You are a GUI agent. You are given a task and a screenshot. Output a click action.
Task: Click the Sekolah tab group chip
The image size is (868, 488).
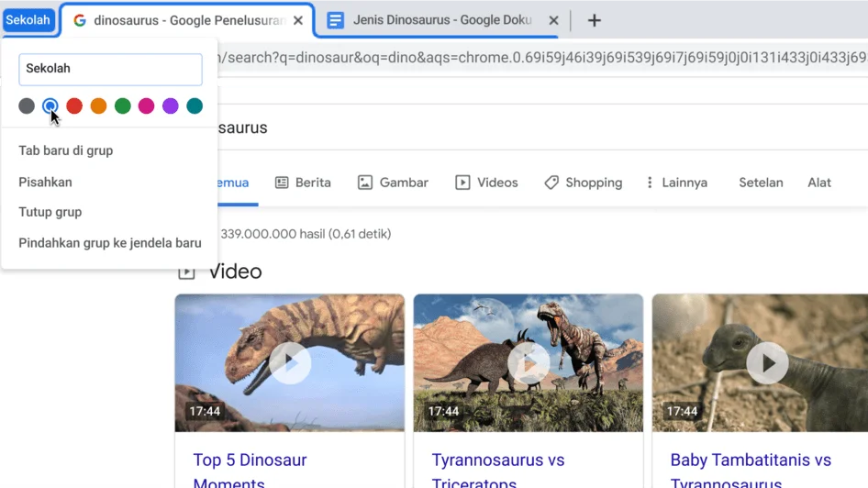pos(28,20)
